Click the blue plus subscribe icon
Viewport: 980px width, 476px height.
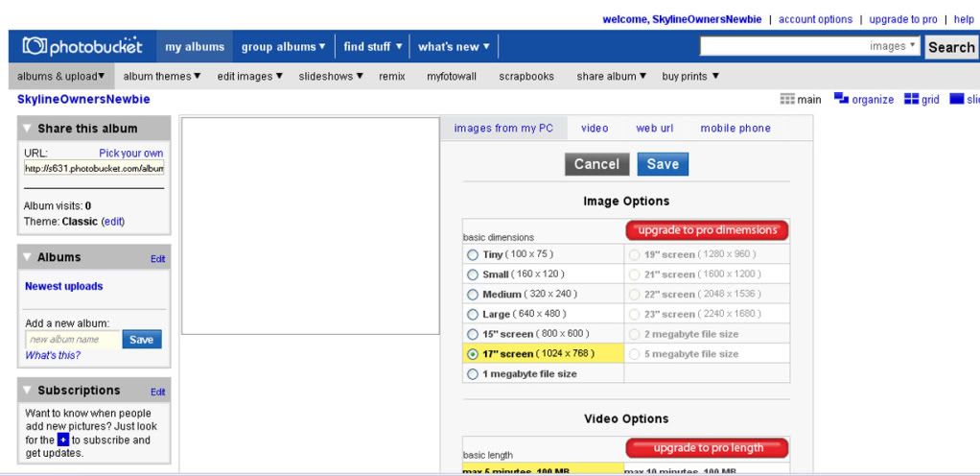(63, 440)
